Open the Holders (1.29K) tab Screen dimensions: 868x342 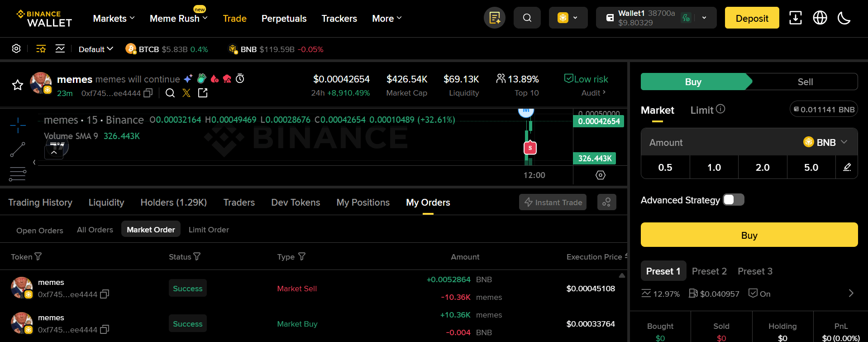coord(173,202)
